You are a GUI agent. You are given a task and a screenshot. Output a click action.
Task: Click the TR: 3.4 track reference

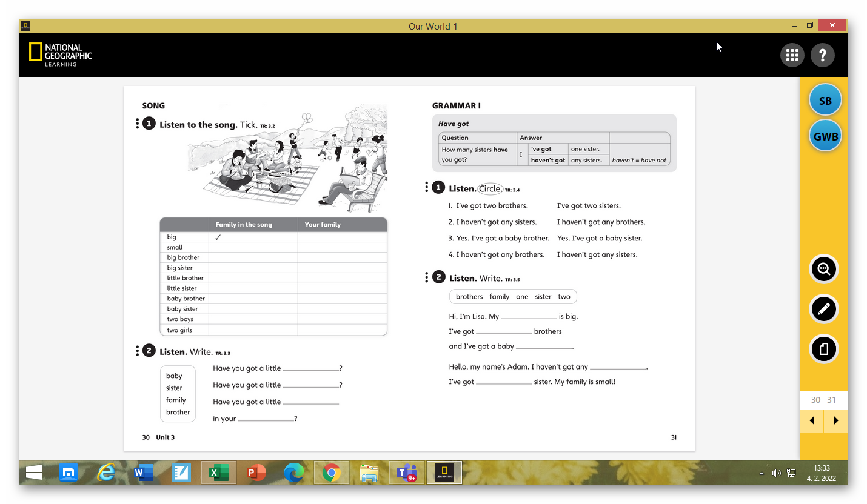512,190
